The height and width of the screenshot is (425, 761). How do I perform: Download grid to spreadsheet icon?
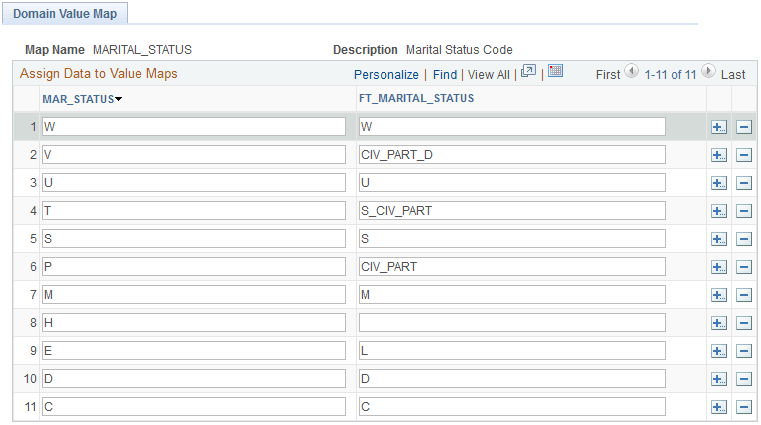(555, 71)
